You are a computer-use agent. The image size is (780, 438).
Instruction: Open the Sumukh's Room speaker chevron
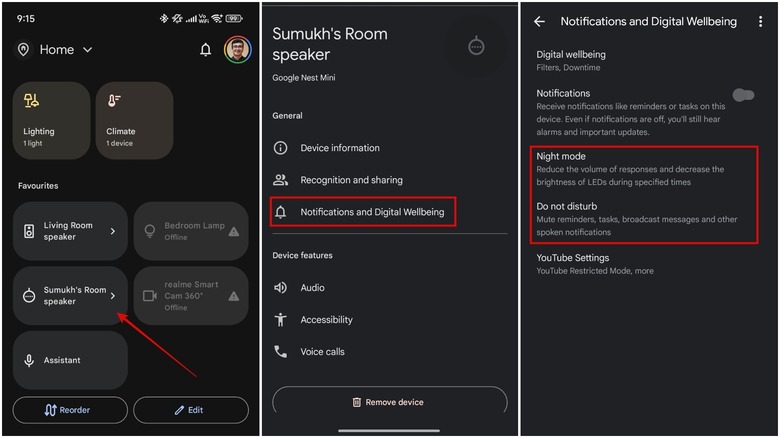[x=112, y=295]
